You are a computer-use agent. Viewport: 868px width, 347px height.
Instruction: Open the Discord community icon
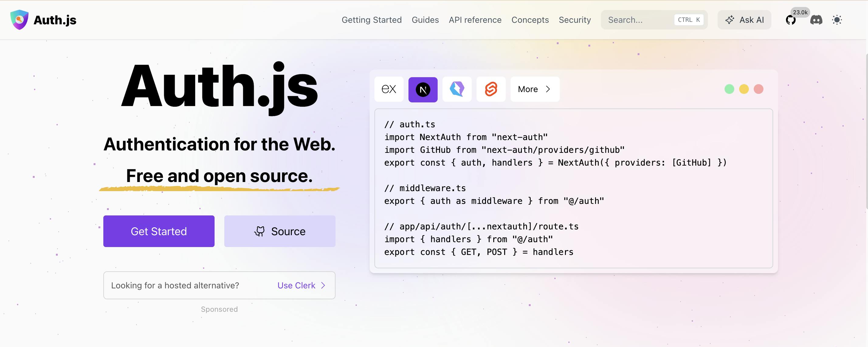tap(816, 20)
